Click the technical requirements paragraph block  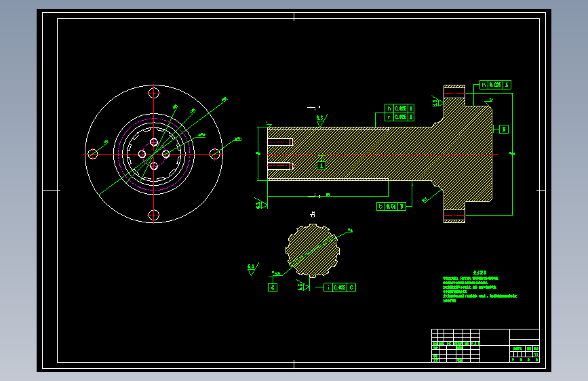(479, 289)
